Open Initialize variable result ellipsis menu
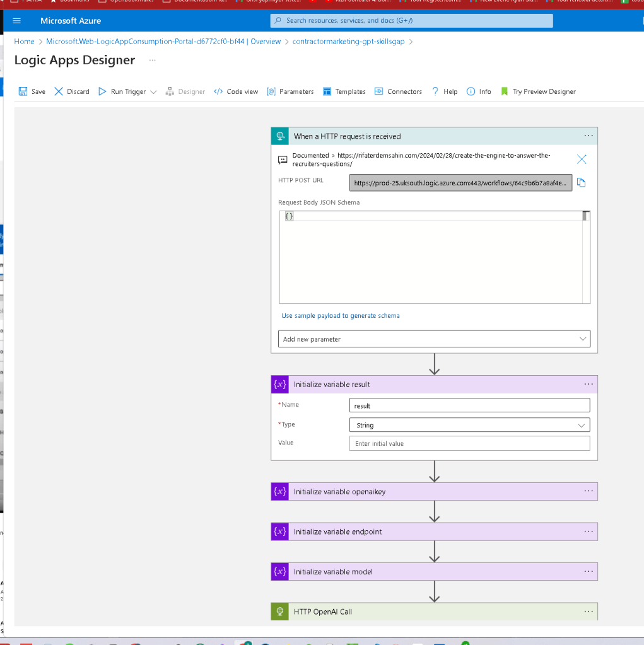This screenshot has width=644, height=645. [588, 384]
